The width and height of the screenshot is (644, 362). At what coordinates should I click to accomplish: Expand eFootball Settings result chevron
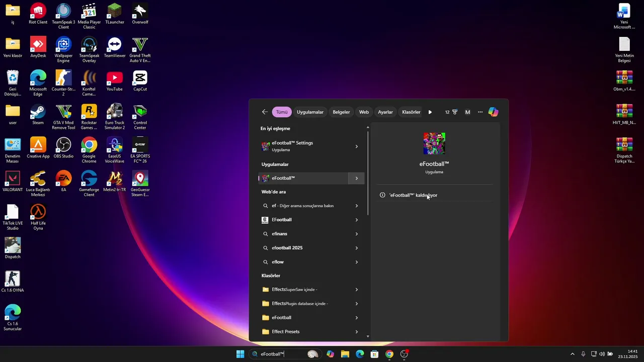point(357,146)
